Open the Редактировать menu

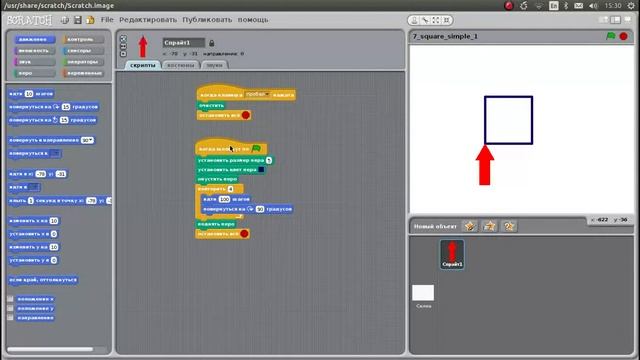click(148, 20)
